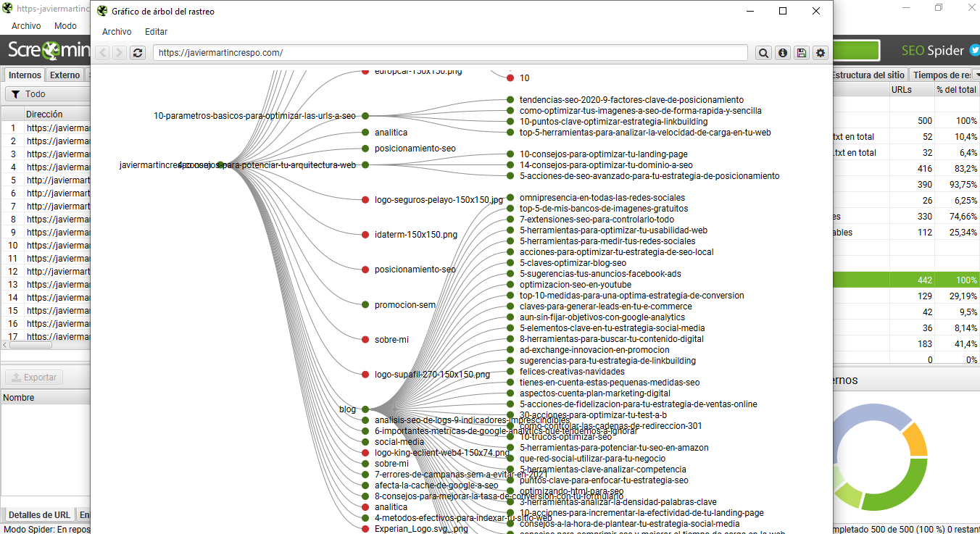This screenshot has width=980, height=534.
Task: Click the logo-king-eclient-web4-150x74.png node
Action: [366, 453]
